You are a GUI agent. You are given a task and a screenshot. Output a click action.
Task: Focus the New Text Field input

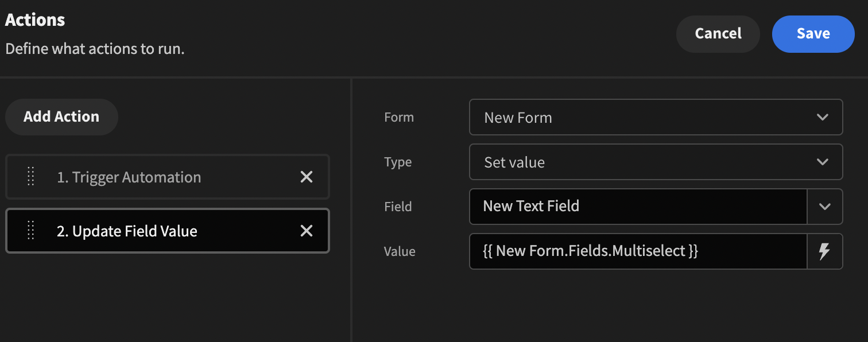click(637, 207)
